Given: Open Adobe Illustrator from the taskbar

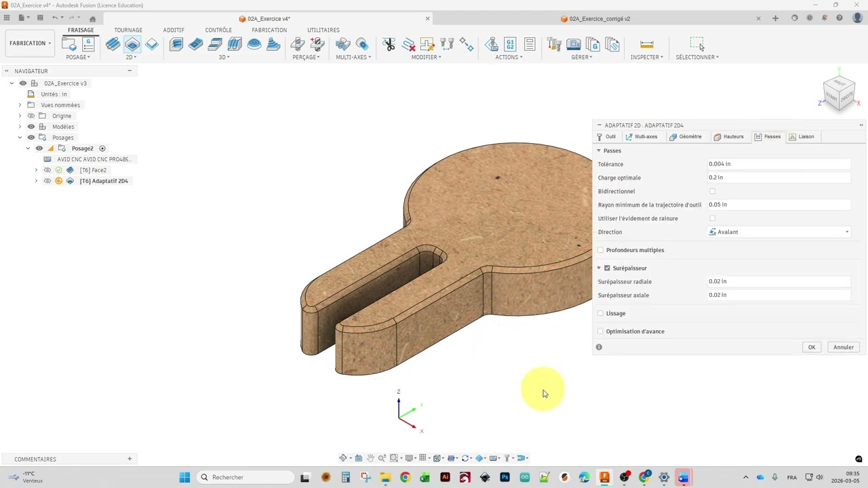Looking at the screenshot, I should point(445,477).
